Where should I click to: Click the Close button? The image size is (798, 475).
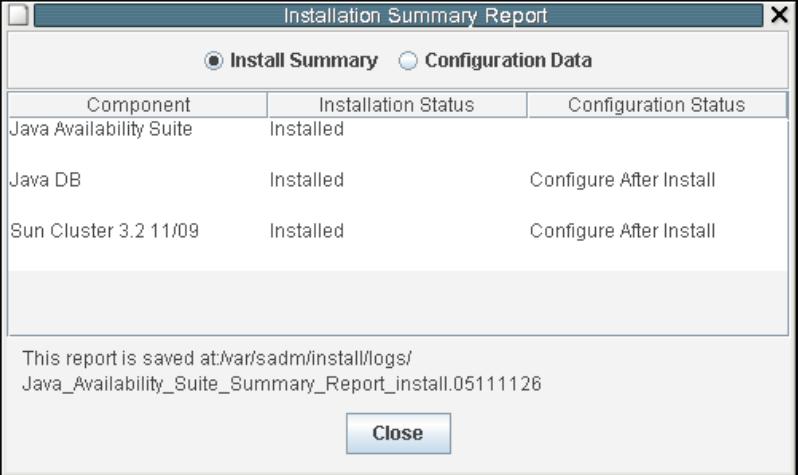398,433
